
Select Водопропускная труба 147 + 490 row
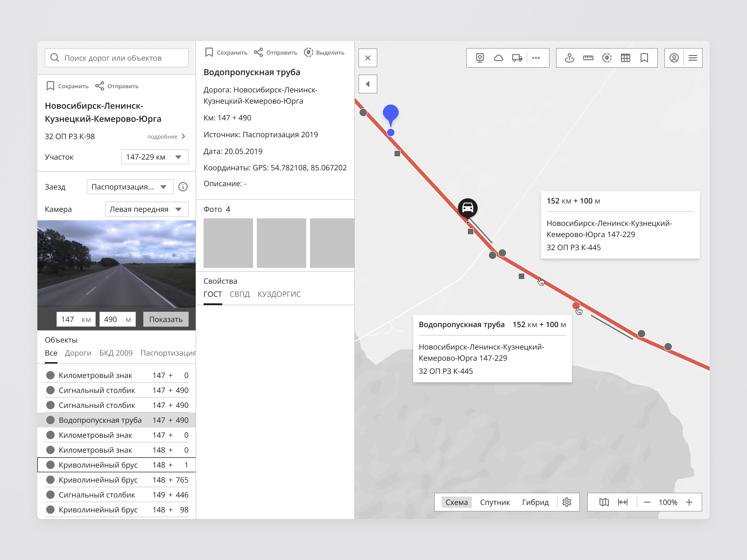point(117,420)
